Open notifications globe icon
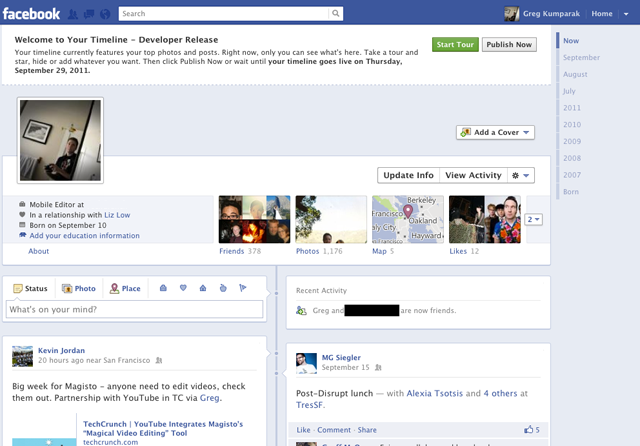The width and height of the screenshot is (640, 446). (105, 14)
